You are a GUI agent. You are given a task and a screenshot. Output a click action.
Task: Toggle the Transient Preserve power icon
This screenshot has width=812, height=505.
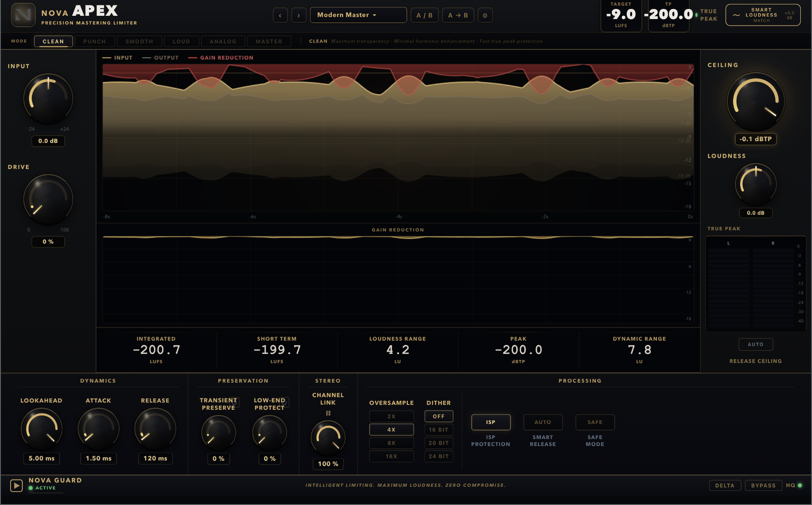coord(235,402)
